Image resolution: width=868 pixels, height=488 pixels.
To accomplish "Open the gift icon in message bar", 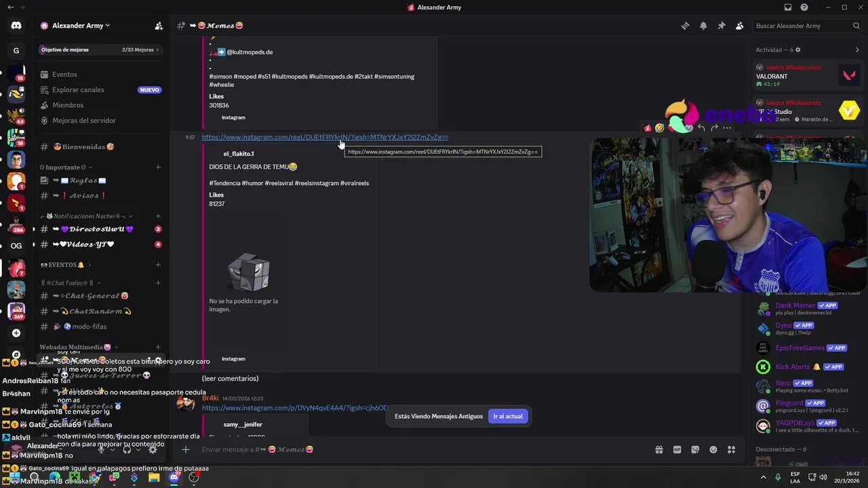I will [658, 449].
